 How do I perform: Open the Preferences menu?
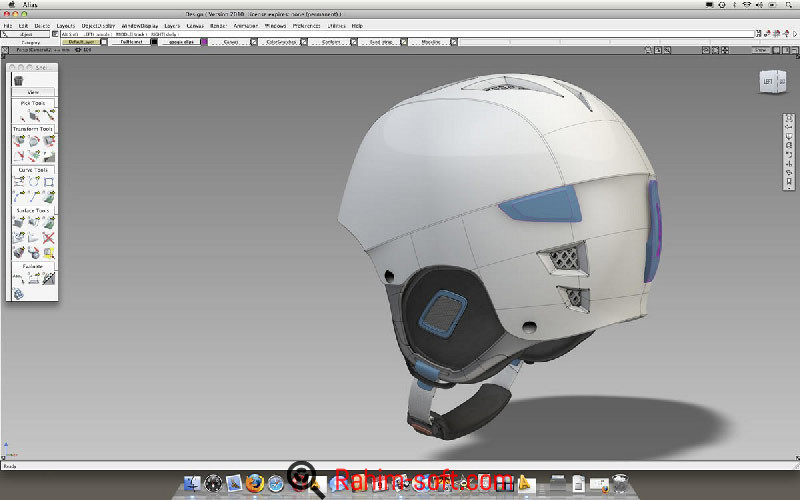305,25
